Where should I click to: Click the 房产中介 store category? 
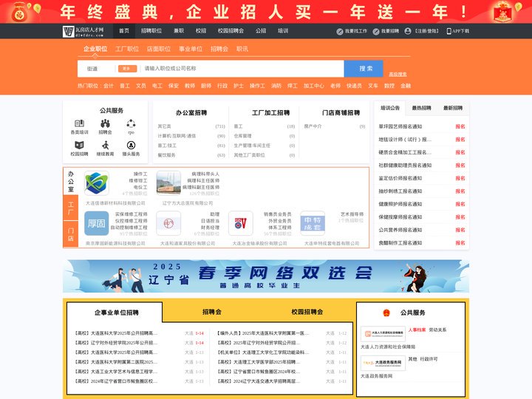click(x=313, y=126)
